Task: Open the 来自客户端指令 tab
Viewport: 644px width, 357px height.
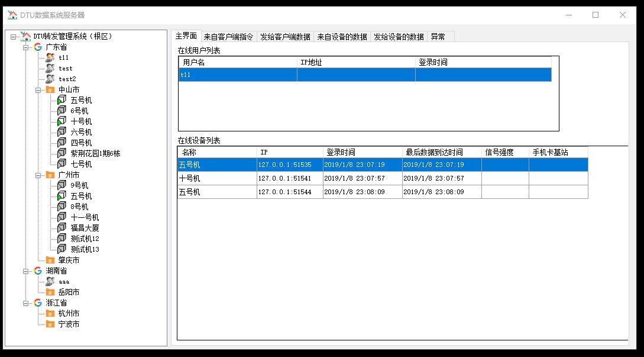Action: click(229, 37)
